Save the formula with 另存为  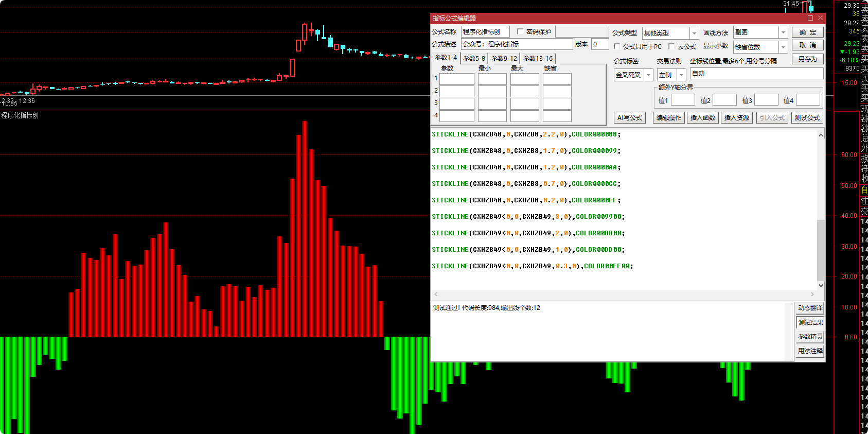(807, 59)
